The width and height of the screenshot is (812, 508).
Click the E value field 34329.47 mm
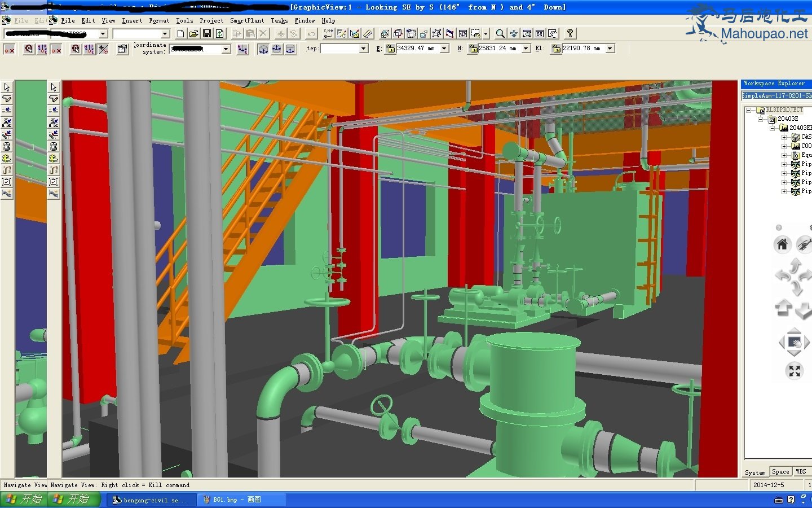(x=418, y=49)
